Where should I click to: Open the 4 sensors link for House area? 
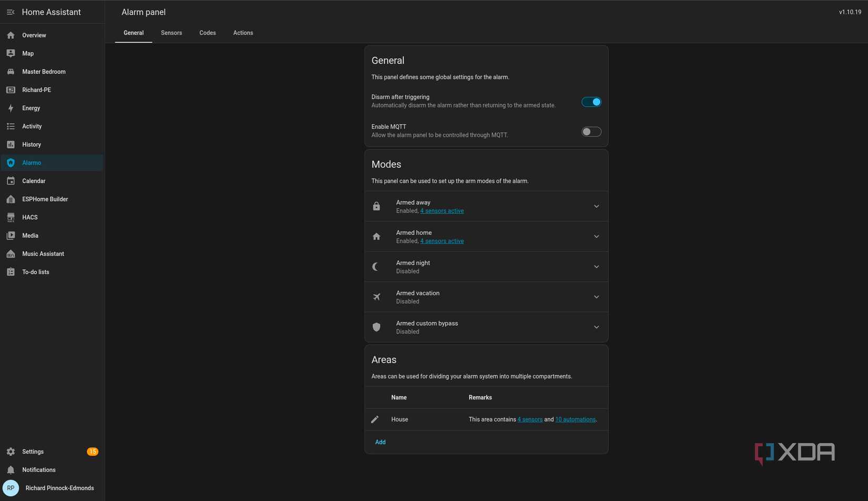[x=530, y=420]
